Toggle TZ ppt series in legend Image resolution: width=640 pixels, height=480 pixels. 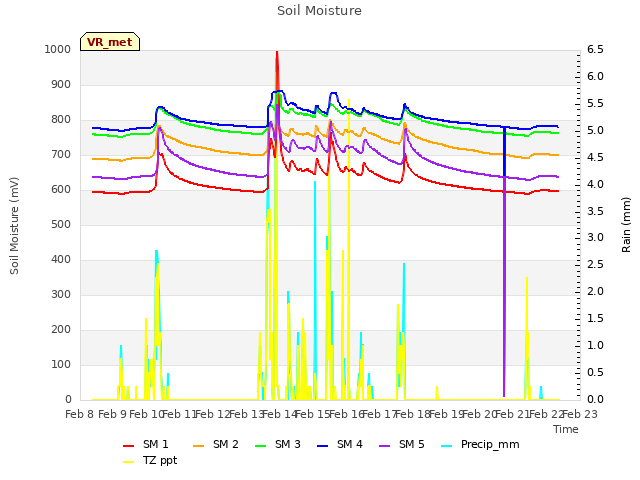(150, 460)
